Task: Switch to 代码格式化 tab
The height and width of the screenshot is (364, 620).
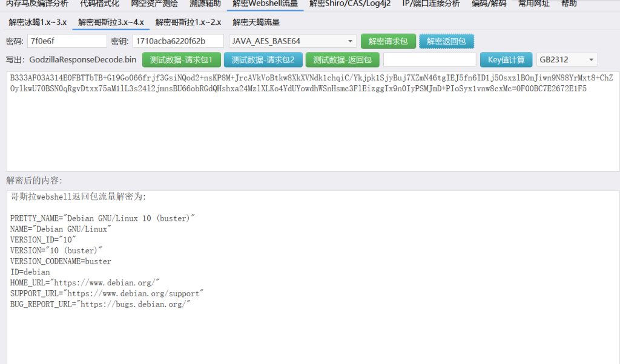Action: coord(99,4)
